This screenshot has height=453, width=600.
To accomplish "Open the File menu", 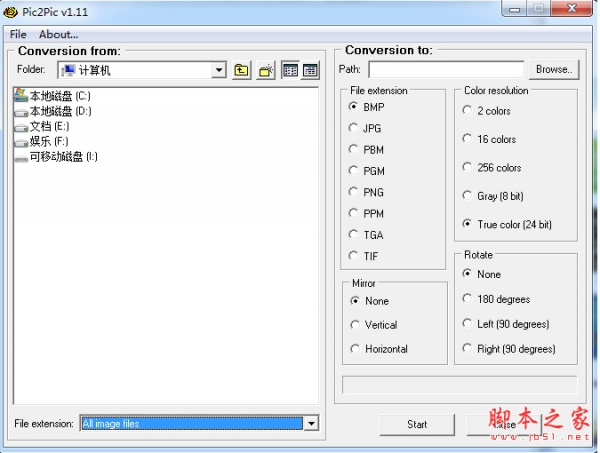I will pyautogui.click(x=18, y=34).
